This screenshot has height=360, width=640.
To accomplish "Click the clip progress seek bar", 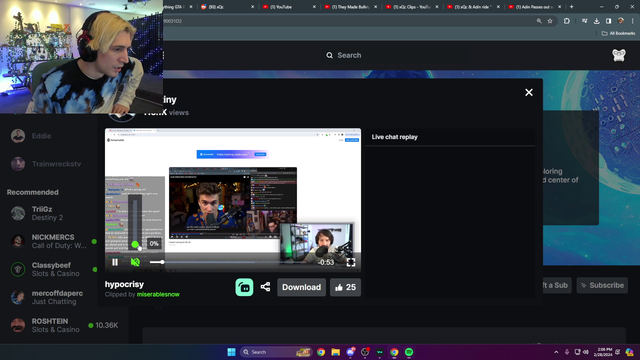I will click(232, 262).
